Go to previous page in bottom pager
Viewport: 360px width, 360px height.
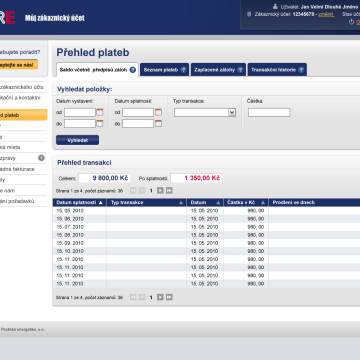[x=142, y=297]
